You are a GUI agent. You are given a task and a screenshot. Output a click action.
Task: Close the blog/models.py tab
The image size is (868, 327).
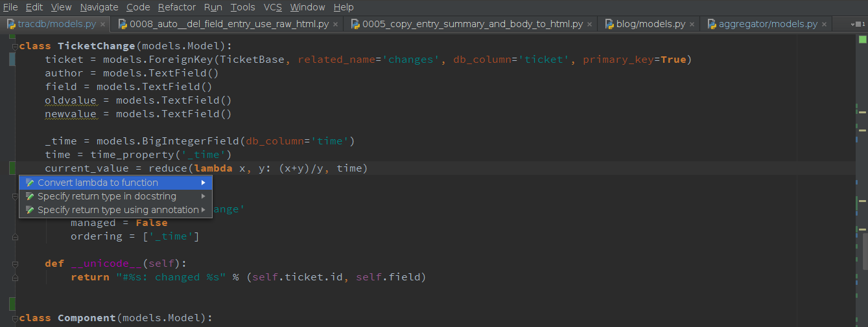pos(692,25)
